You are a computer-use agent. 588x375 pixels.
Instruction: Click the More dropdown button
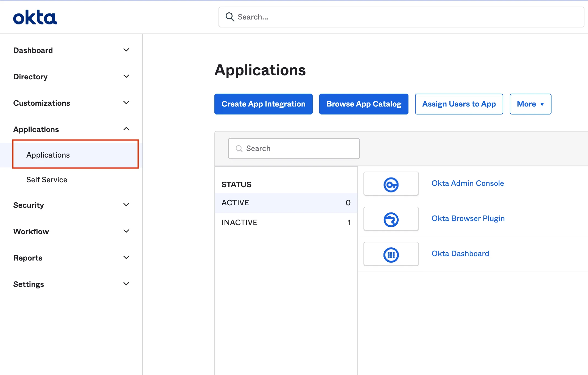pos(531,104)
